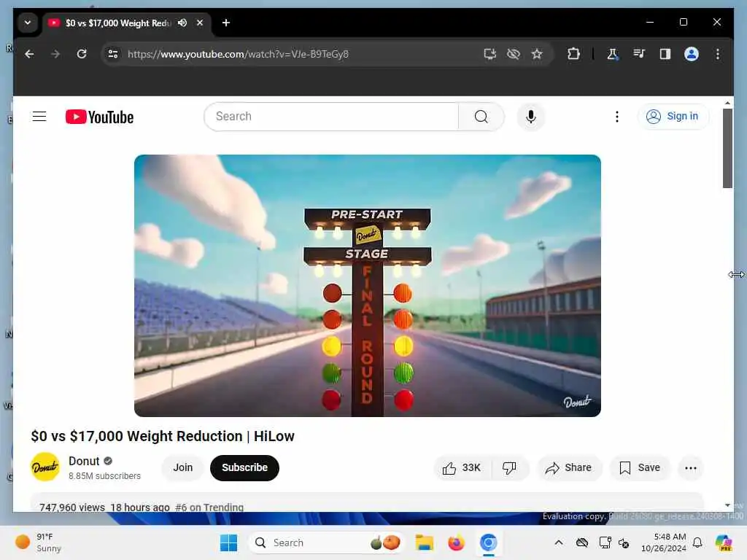Screen dimensions: 747x560
Task: Open more actions ellipsis beside Save
Action: 690,468
